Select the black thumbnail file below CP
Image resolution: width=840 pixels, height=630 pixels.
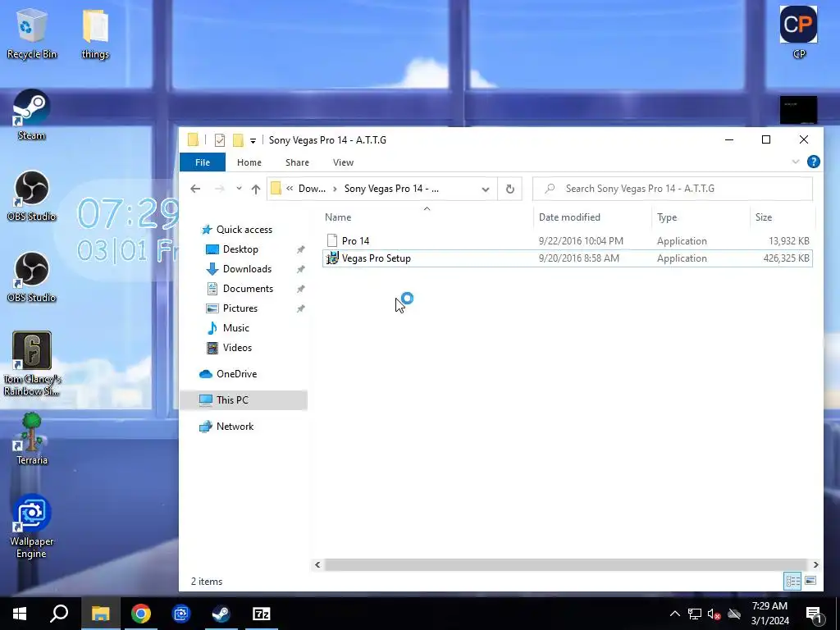(798, 111)
